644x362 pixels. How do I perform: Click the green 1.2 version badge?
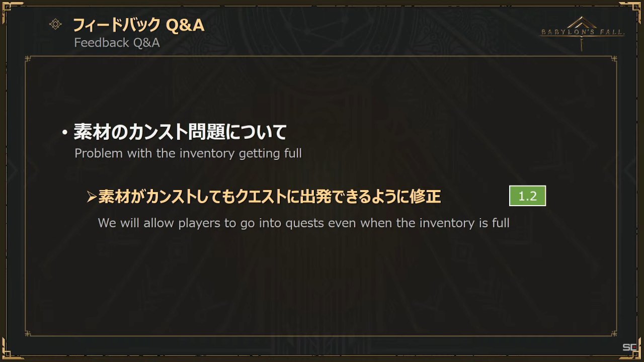[527, 196]
